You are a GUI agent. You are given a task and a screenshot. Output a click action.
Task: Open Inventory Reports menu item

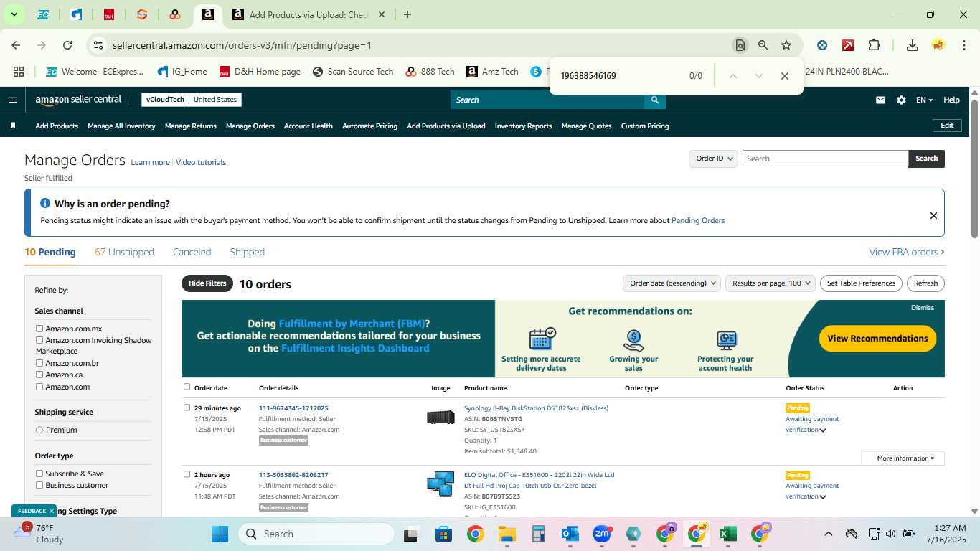coord(524,126)
